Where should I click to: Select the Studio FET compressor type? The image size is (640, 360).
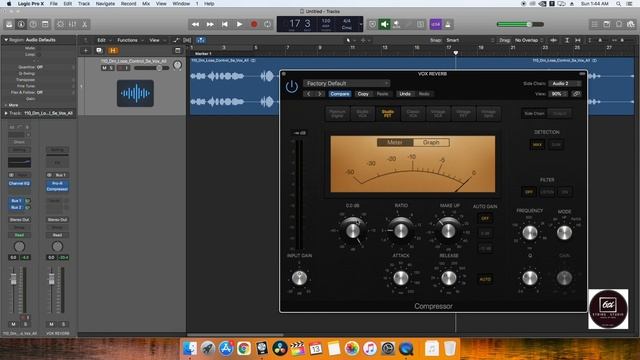(x=388, y=113)
